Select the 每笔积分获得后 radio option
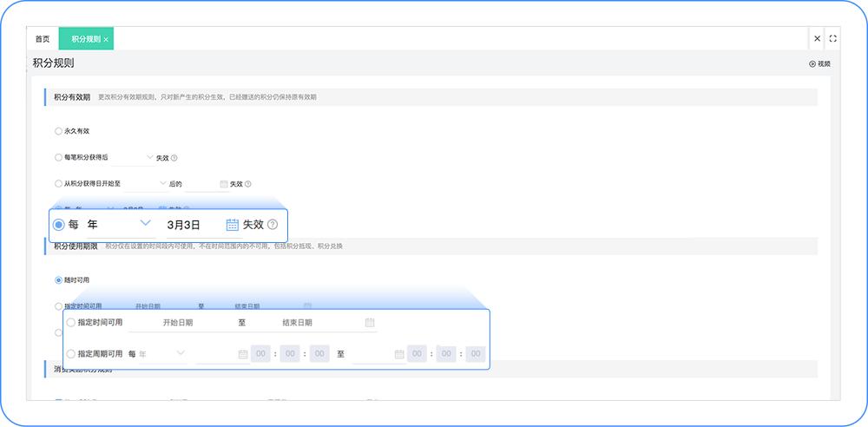 pos(58,157)
